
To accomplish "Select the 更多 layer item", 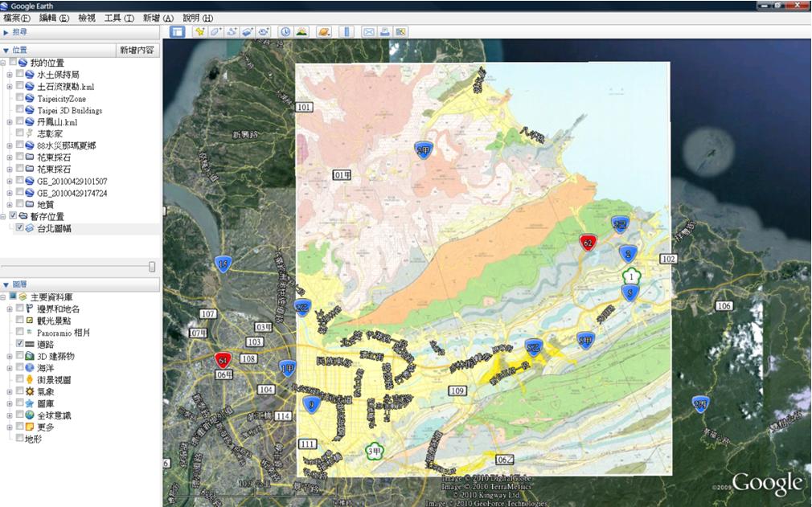I will pos(46,427).
